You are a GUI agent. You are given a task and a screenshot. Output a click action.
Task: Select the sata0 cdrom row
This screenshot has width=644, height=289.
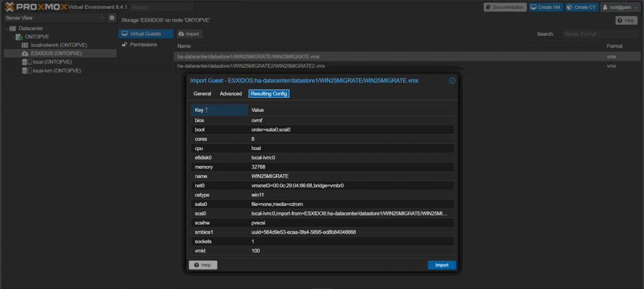(x=323, y=204)
